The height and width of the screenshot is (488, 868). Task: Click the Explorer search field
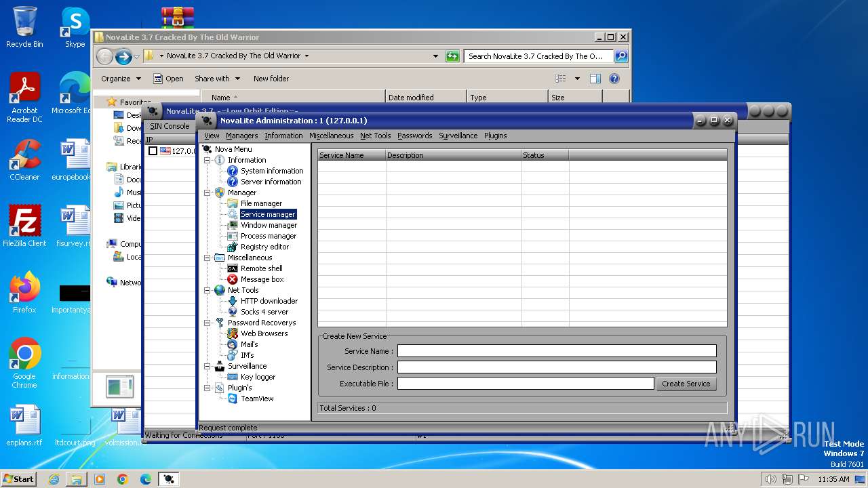(538, 56)
